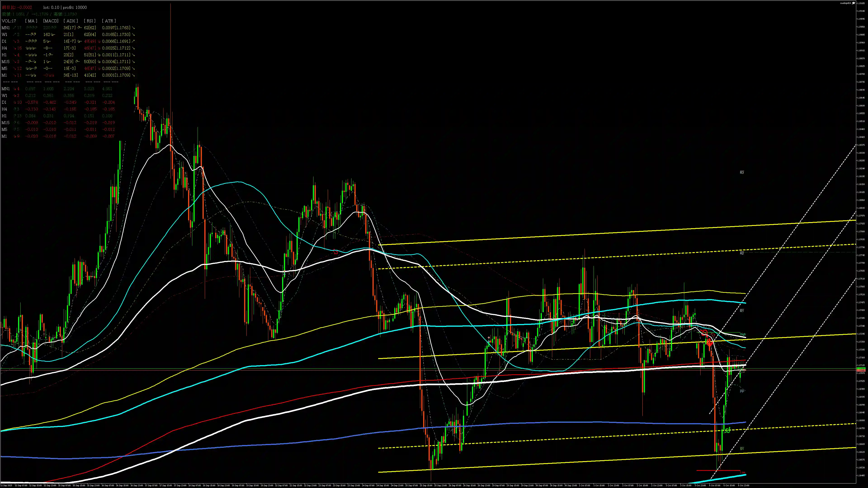868x488 pixels.
Task: Select the S1 support level label
Action: 742,449
